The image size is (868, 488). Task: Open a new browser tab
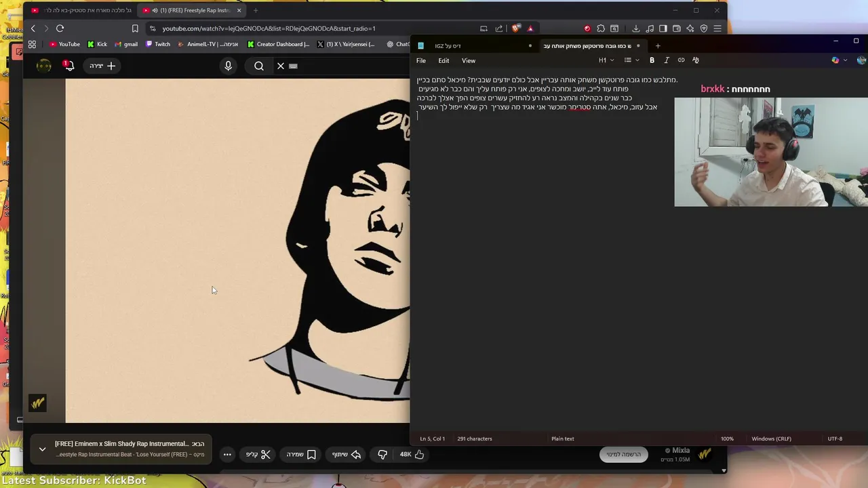tap(256, 10)
